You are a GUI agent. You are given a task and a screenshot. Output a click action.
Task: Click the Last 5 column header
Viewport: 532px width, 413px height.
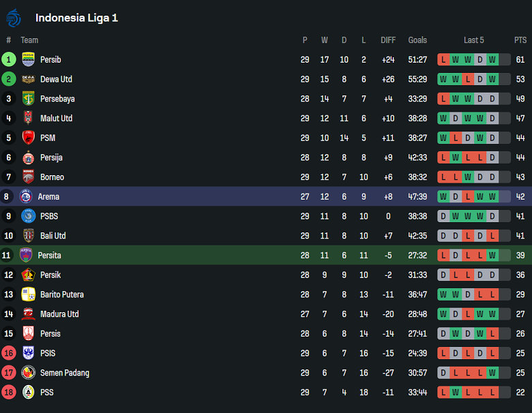click(x=473, y=40)
